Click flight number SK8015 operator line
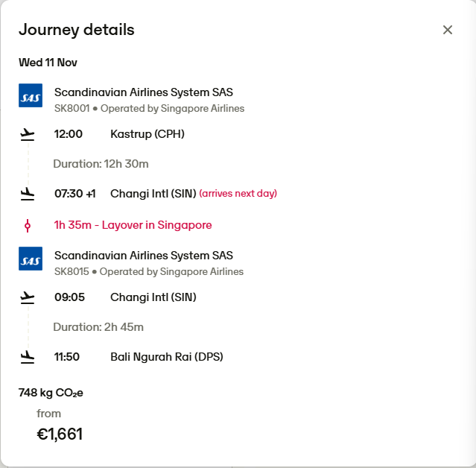The image size is (476, 468). 149,271
